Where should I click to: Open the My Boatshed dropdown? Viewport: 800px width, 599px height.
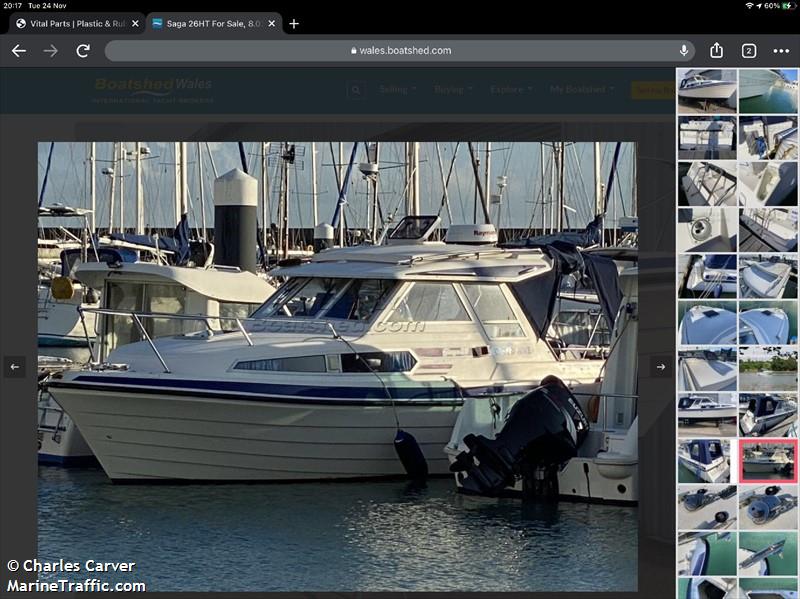click(x=582, y=90)
